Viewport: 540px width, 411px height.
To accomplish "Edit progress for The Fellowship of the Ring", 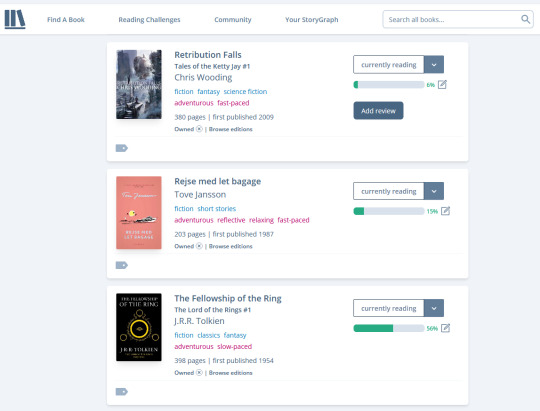I will [445, 328].
